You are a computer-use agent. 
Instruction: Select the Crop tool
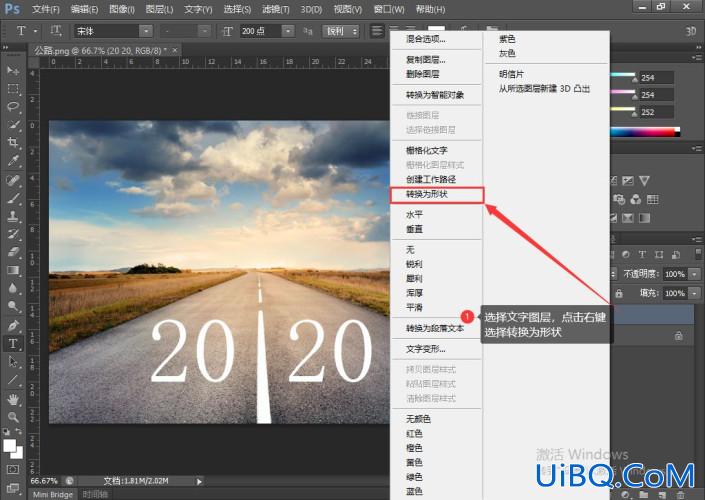click(x=13, y=143)
